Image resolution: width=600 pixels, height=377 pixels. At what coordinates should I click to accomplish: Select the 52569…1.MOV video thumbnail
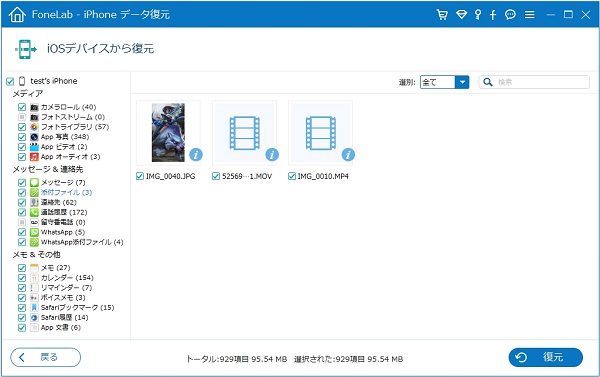244,132
